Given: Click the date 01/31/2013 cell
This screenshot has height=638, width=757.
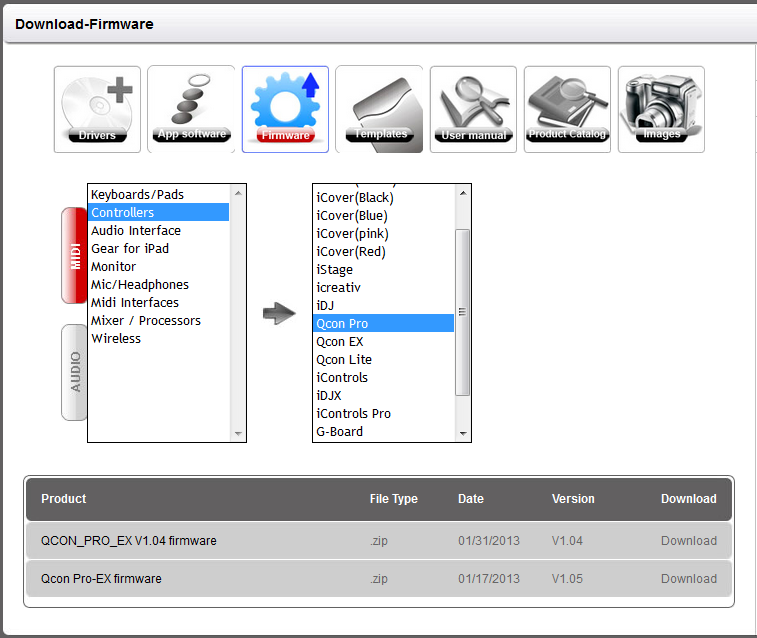Looking at the screenshot, I should pos(489,541).
